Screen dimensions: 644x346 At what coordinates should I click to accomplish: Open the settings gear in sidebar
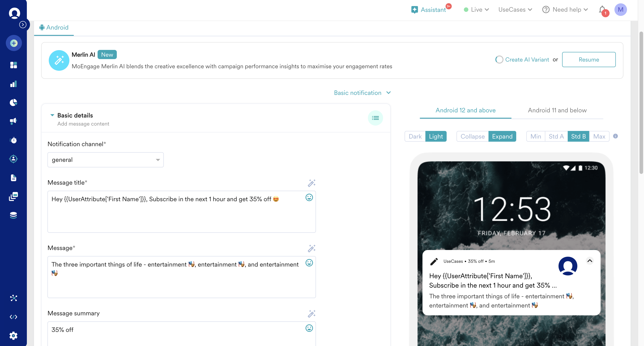[13, 335]
